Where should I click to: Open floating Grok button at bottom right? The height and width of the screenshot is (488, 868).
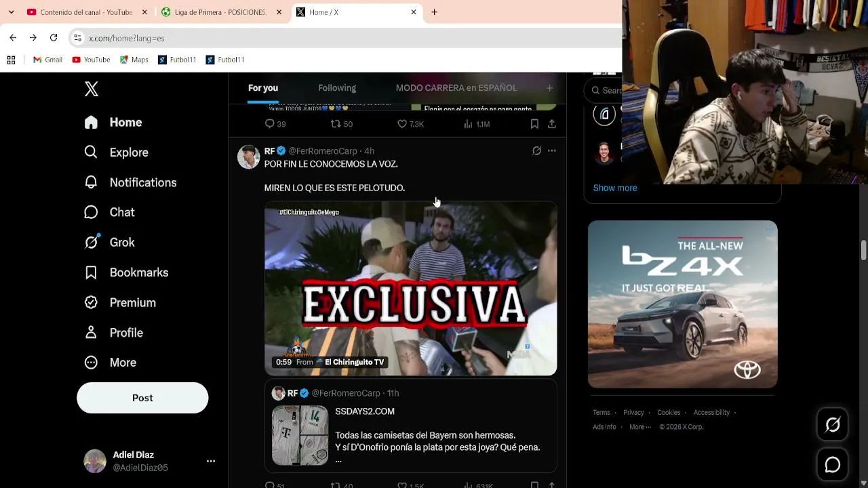point(833,424)
